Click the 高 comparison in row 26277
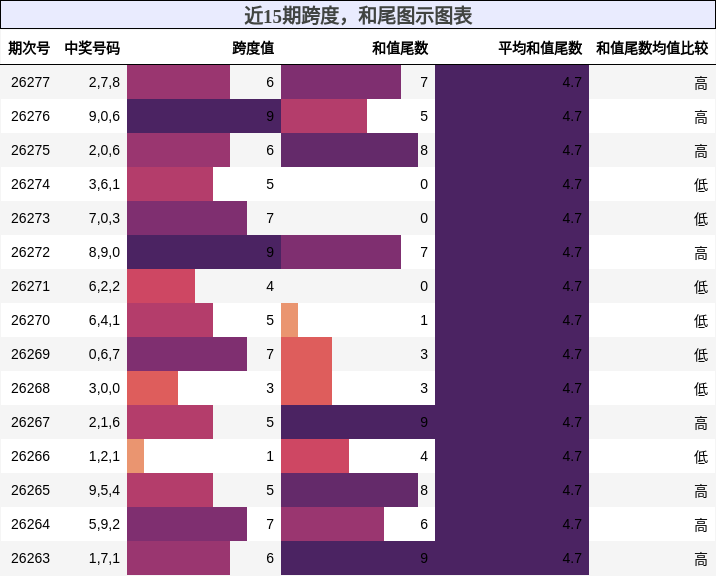The height and width of the screenshot is (576, 716). coord(701,83)
